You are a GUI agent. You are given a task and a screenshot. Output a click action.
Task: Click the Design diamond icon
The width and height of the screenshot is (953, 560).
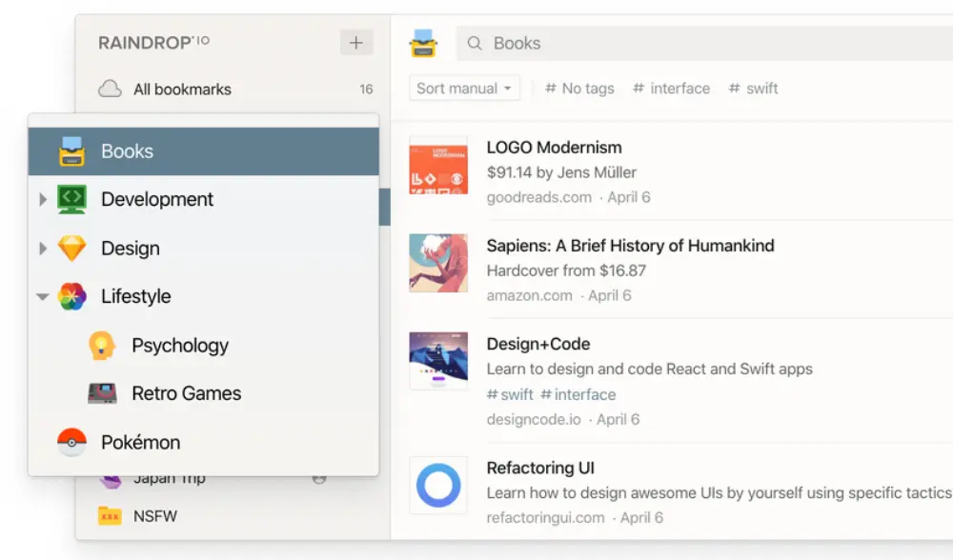71,249
